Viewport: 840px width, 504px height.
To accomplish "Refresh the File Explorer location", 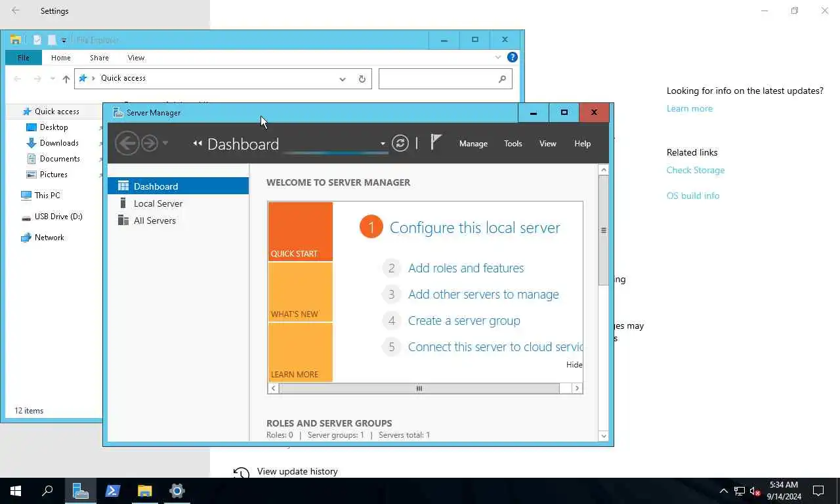I will (x=362, y=79).
